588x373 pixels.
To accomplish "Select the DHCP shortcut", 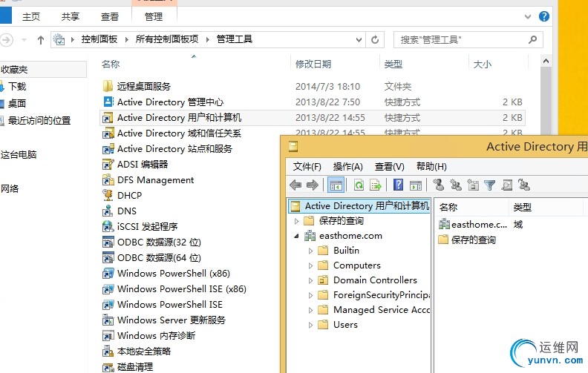I will point(129,196).
